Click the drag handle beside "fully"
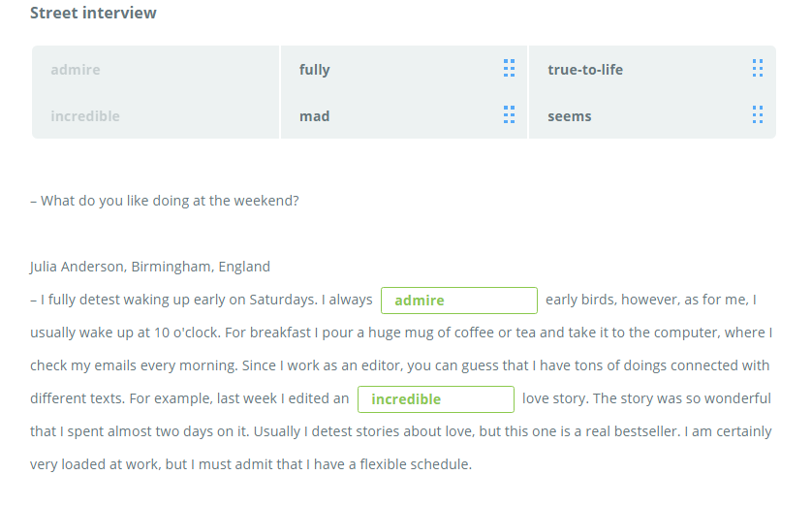This screenshot has height=507, width=812. tap(509, 69)
